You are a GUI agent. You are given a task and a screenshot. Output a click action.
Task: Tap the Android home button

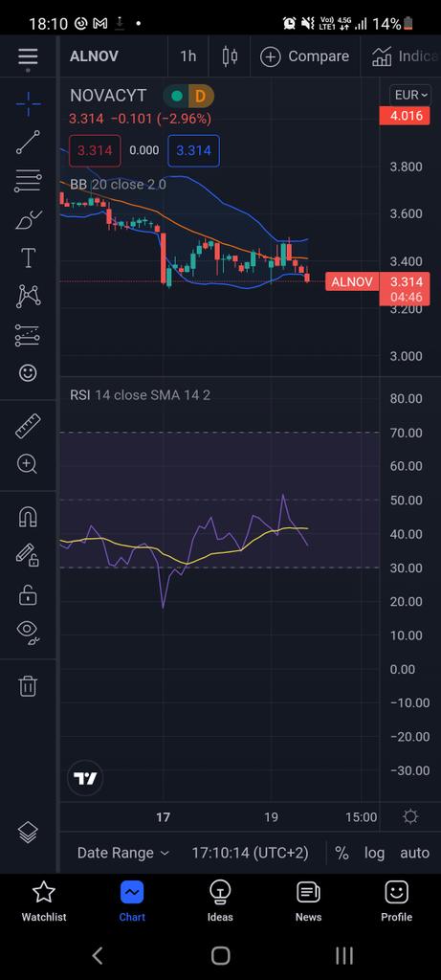(220, 955)
